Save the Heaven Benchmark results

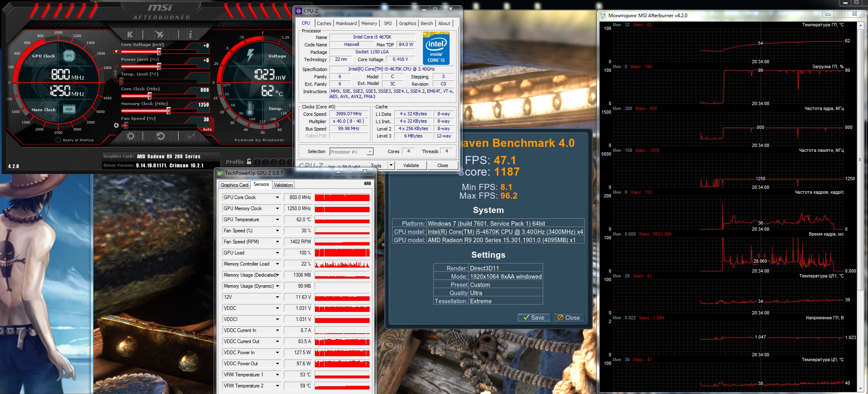pos(534,318)
